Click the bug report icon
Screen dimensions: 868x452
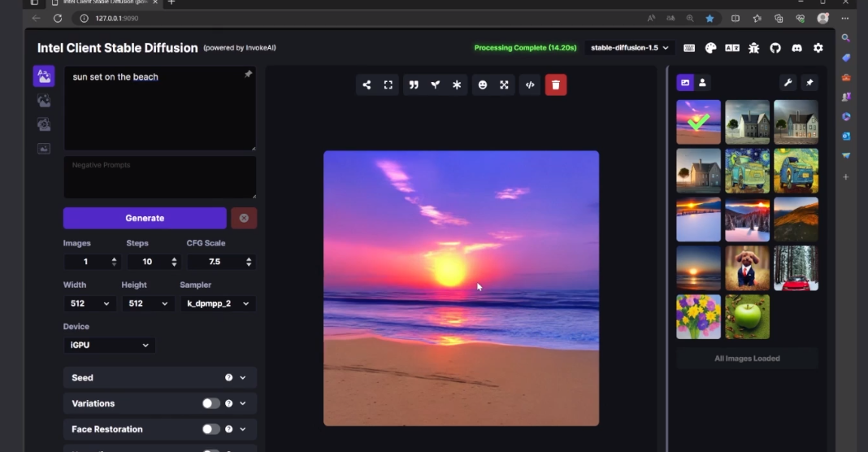click(x=754, y=48)
